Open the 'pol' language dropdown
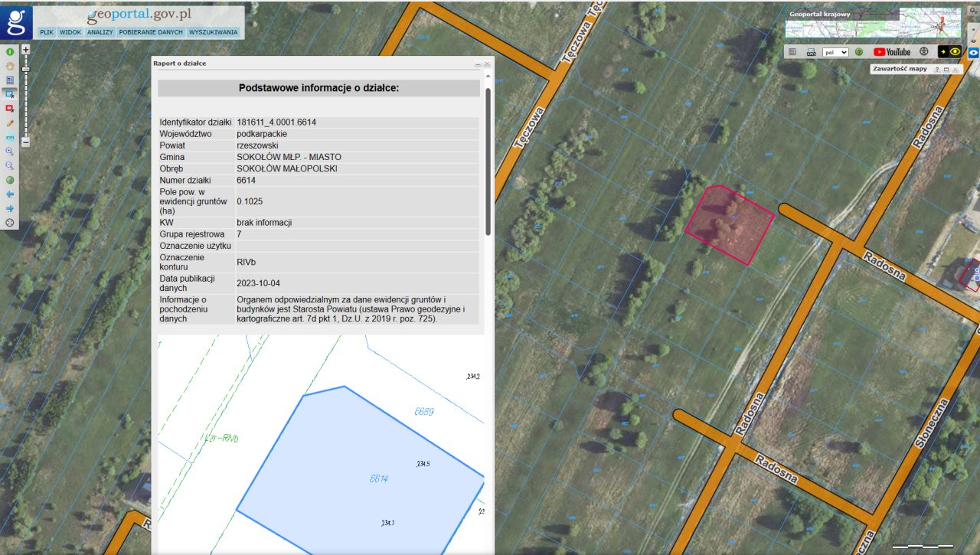This screenshot has height=555, width=980. coord(835,52)
